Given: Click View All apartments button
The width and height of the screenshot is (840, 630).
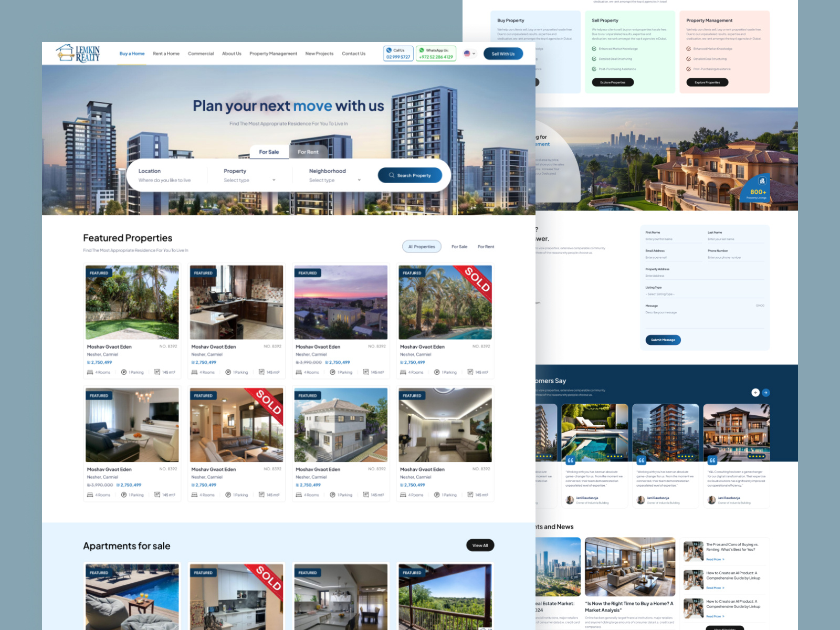Looking at the screenshot, I should tap(480, 545).
